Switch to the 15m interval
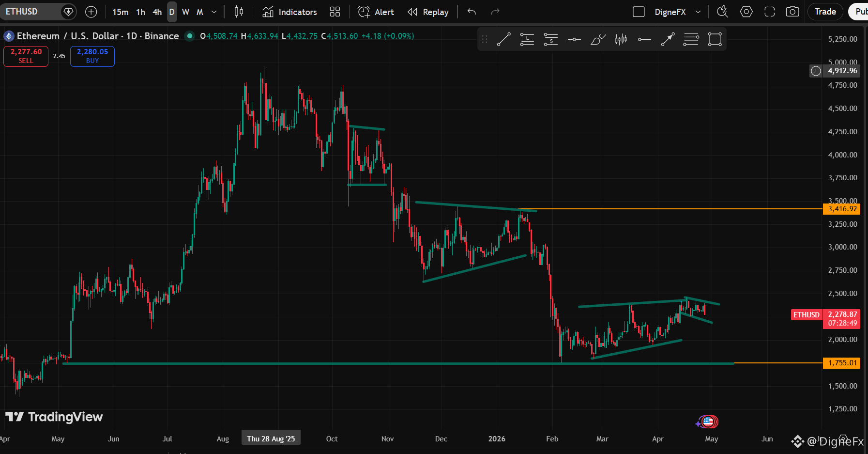 (121, 12)
